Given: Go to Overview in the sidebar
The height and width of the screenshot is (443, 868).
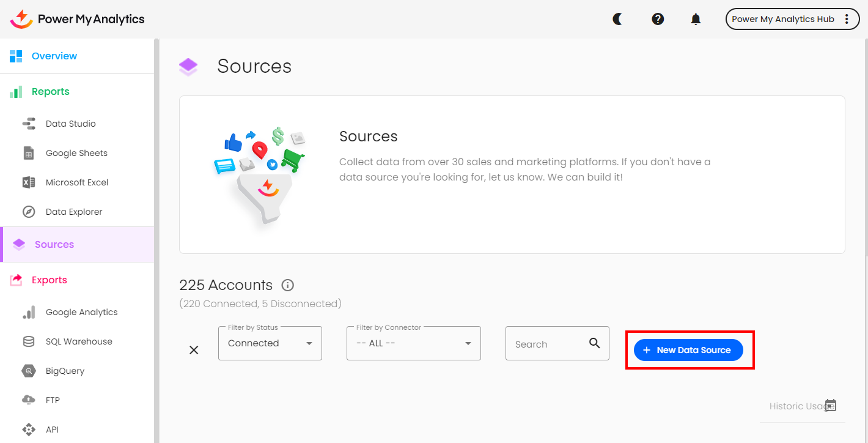Looking at the screenshot, I should (x=54, y=56).
